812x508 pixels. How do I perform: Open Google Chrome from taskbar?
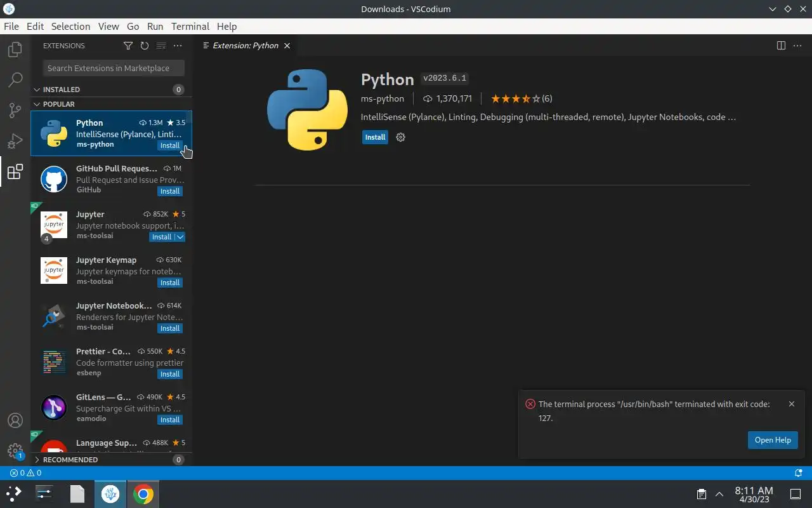tap(143, 493)
